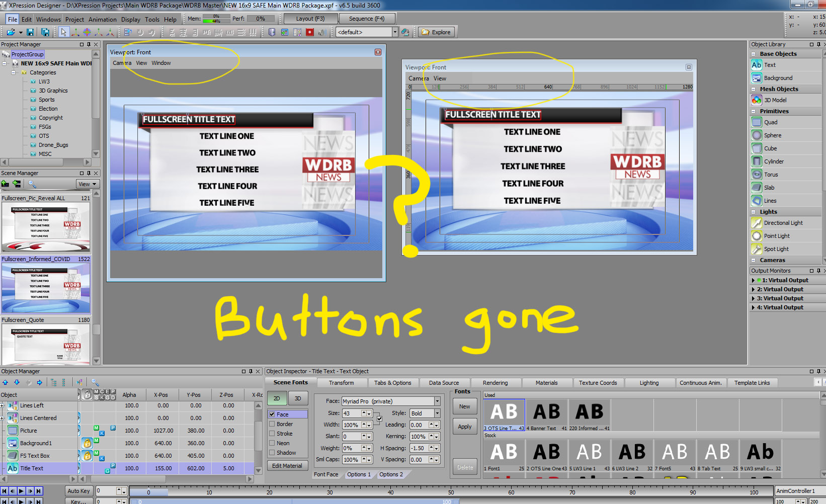Viewport: 826px width, 504px height.
Task: Switch the font mode to 3D
Action: [x=298, y=398]
